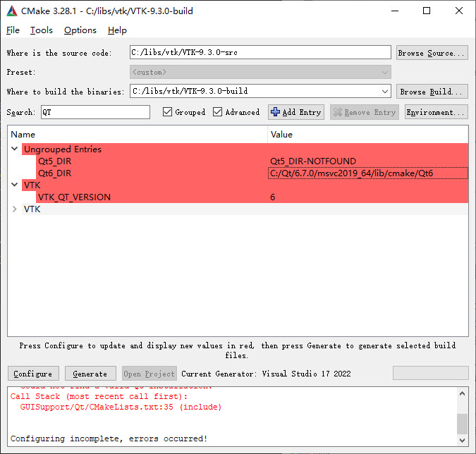Collapse the red VTK group
Image resolution: width=476 pixels, height=454 pixels.
pos(14,185)
